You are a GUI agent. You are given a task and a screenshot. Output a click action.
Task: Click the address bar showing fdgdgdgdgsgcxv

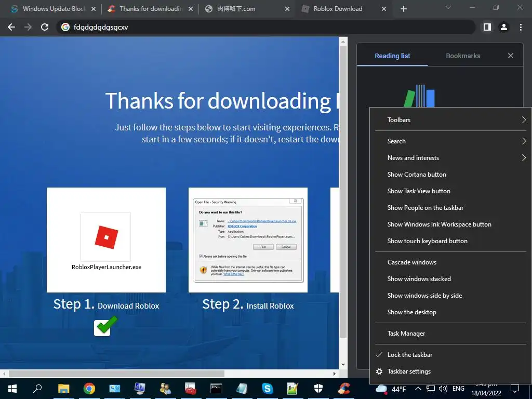[x=267, y=27]
